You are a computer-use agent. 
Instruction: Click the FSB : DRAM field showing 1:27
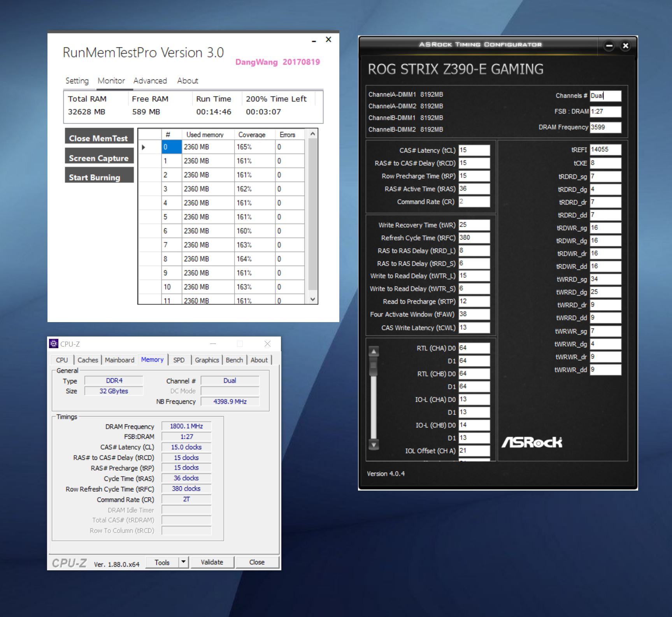605,112
